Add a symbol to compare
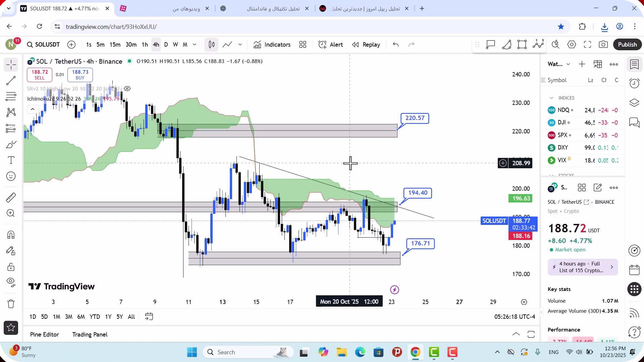The width and height of the screenshot is (644, 362). 71,45
